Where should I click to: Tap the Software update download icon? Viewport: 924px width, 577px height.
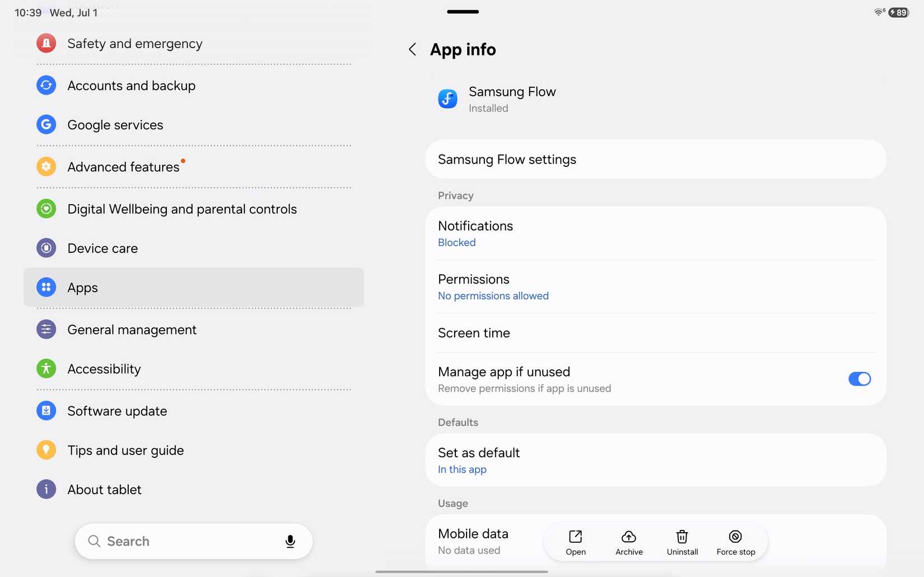46,411
